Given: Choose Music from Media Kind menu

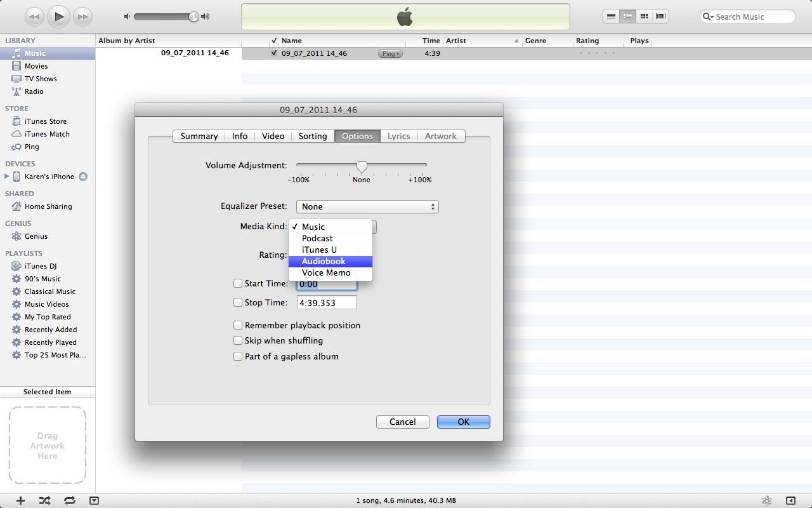Looking at the screenshot, I should (331, 227).
